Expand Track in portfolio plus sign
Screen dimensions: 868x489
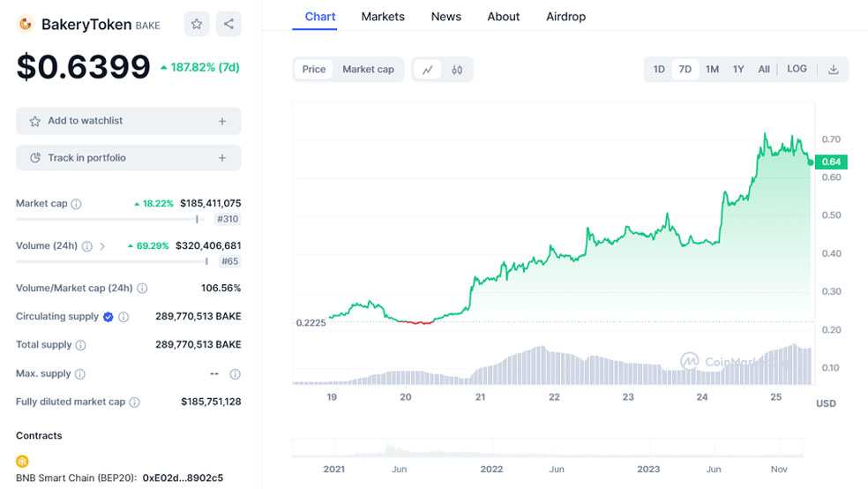(x=222, y=158)
